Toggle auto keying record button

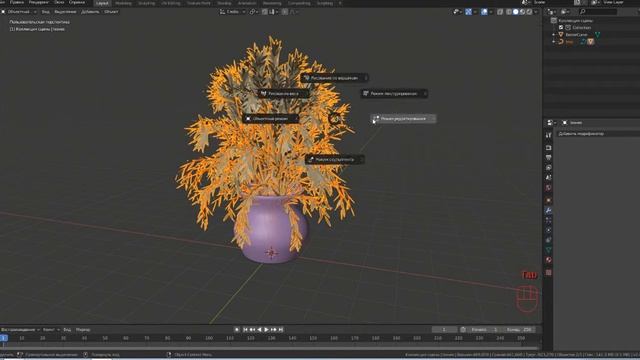pyautogui.click(x=237, y=329)
